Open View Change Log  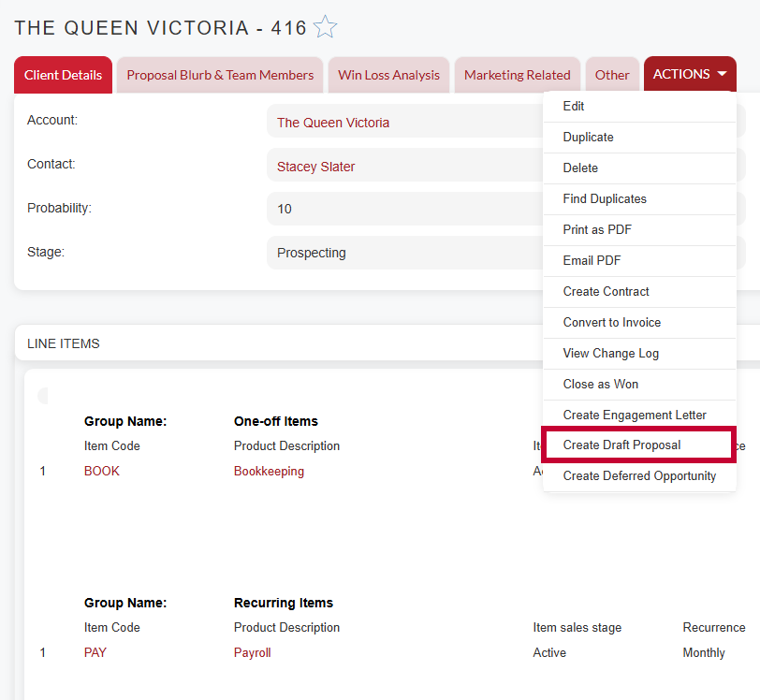[x=639, y=354]
